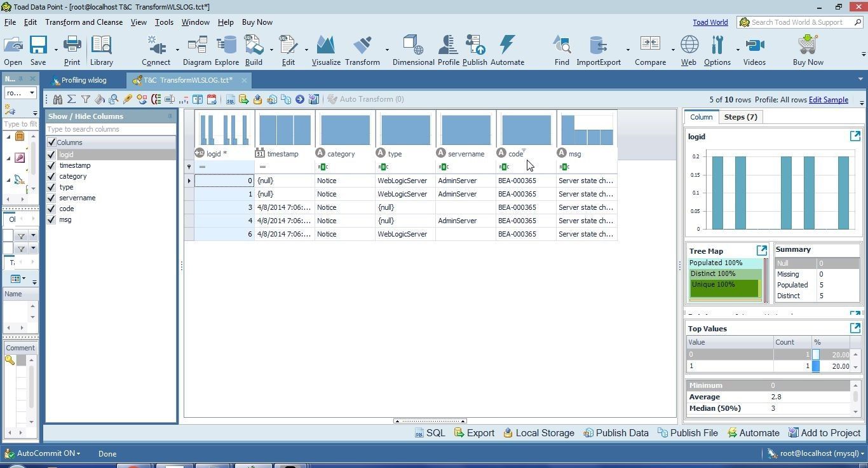The height and width of the screenshot is (468, 868).
Task: Switch to the Steps (7) tab
Action: coord(741,117)
